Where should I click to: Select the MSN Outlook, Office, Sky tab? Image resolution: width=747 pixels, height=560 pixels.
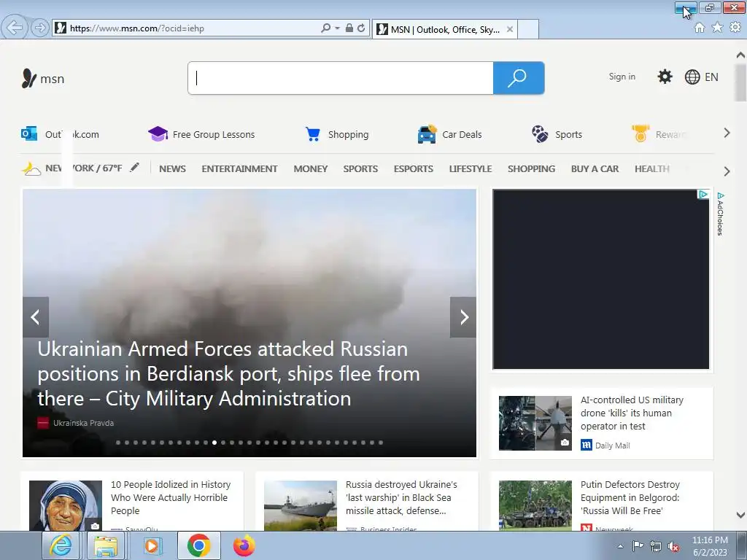click(x=444, y=29)
